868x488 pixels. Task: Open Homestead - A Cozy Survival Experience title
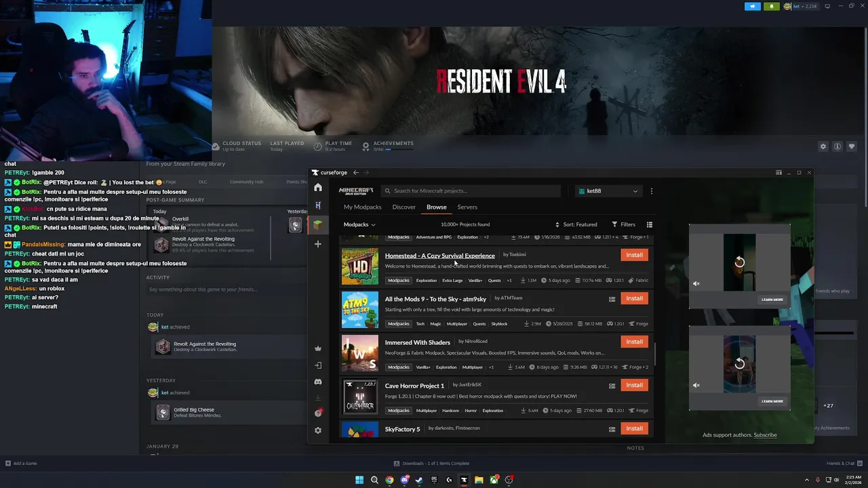coord(440,256)
